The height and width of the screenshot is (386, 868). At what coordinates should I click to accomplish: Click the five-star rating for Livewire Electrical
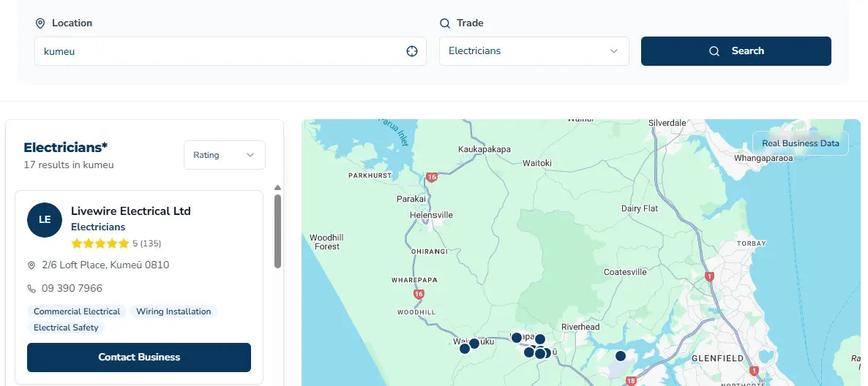click(x=100, y=243)
